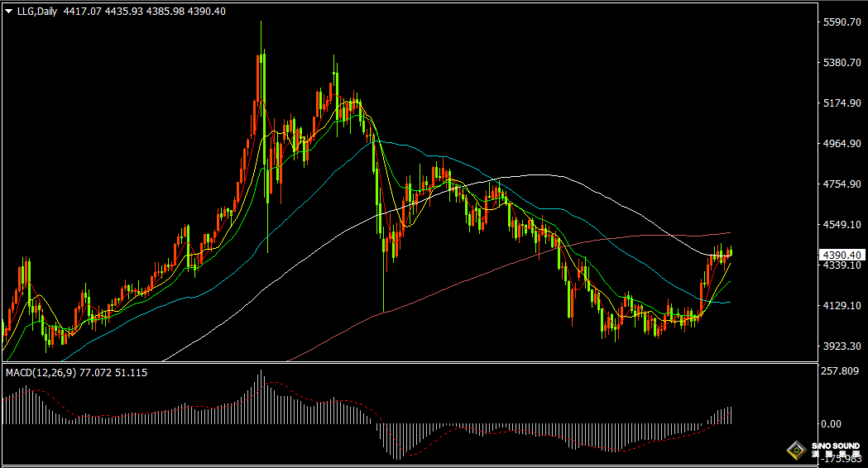
Task: Click the MACD(12,26,9) indicator label
Action: 41,373
